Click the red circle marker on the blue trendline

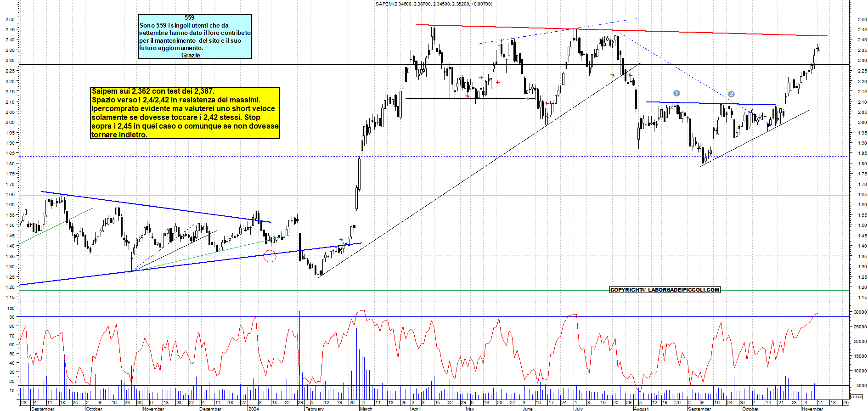[x=270, y=256]
